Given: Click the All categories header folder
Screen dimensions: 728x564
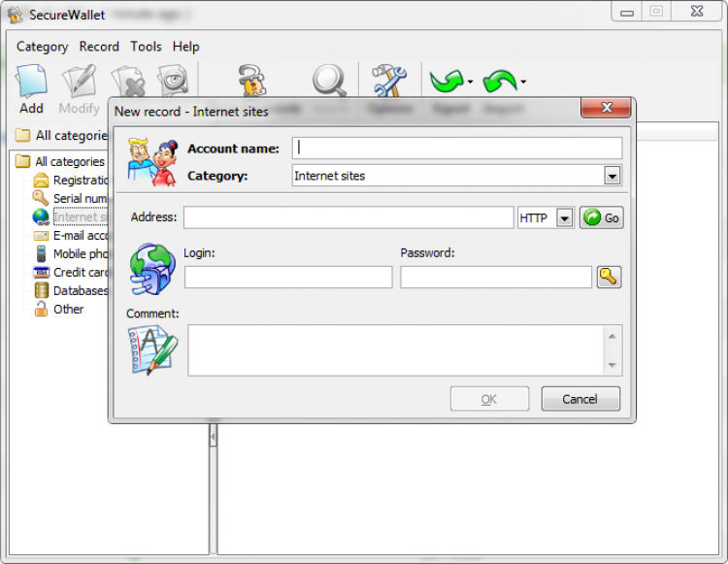Looking at the screenshot, I should (22, 135).
